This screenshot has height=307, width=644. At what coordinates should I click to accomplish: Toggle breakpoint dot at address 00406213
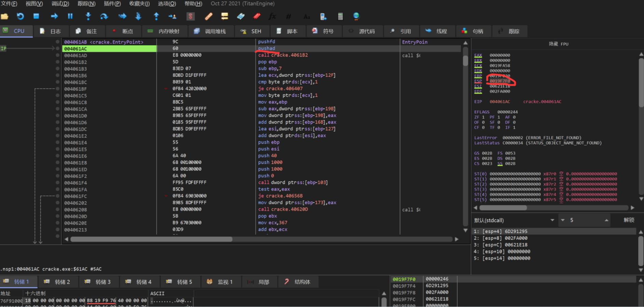point(57,230)
